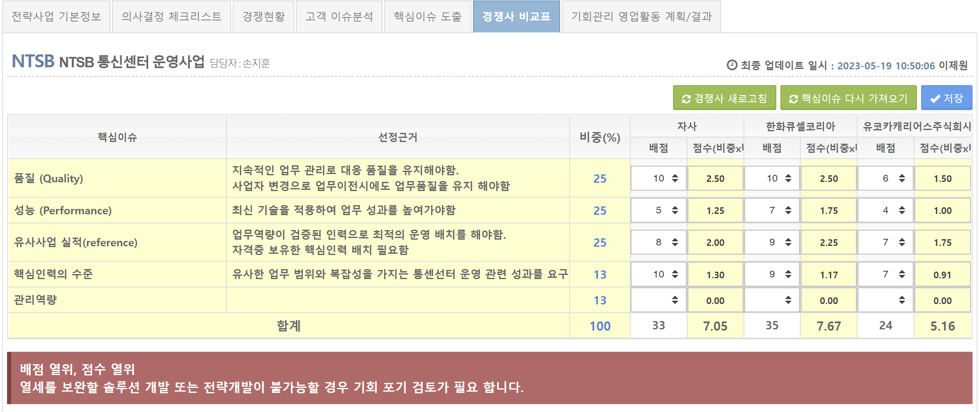Image resolution: width=980 pixels, height=412 pixels.
Task: Select the 핵심이슈 도출 tab
Action: pos(427,17)
